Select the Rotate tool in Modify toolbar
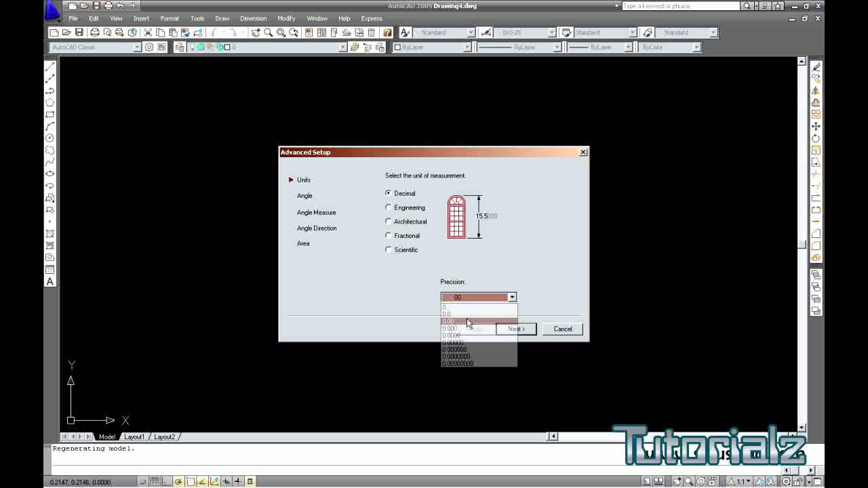The image size is (868, 488). coord(816,138)
